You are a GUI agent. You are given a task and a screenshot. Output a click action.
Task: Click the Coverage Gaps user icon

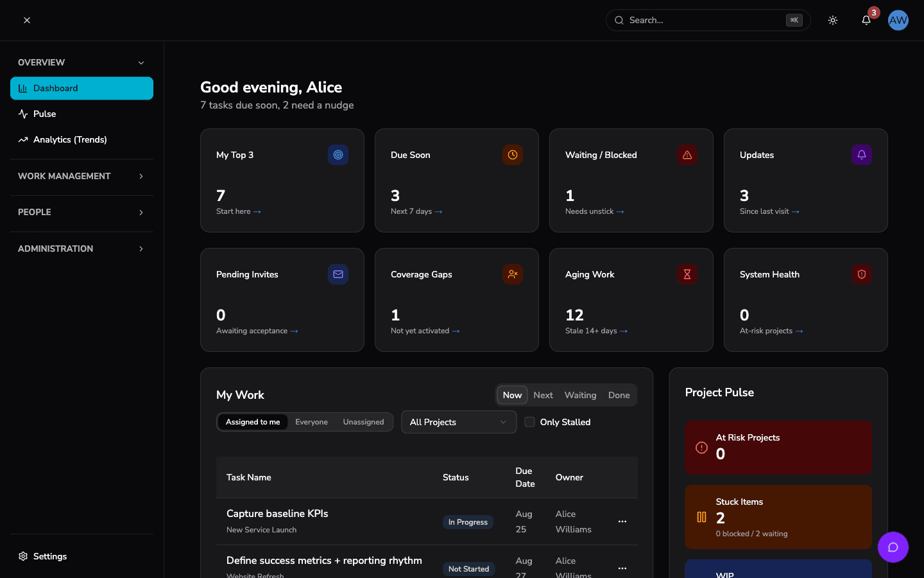tap(513, 274)
